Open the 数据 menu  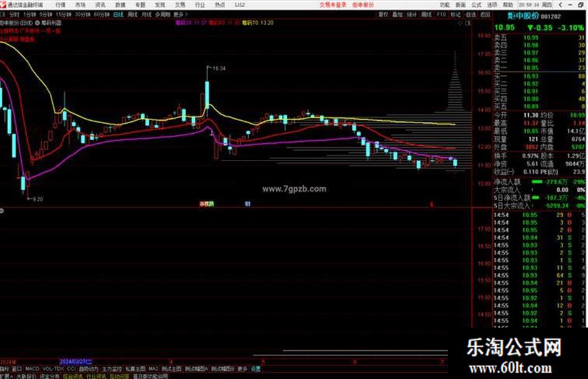pyautogui.click(x=120, y=5)
